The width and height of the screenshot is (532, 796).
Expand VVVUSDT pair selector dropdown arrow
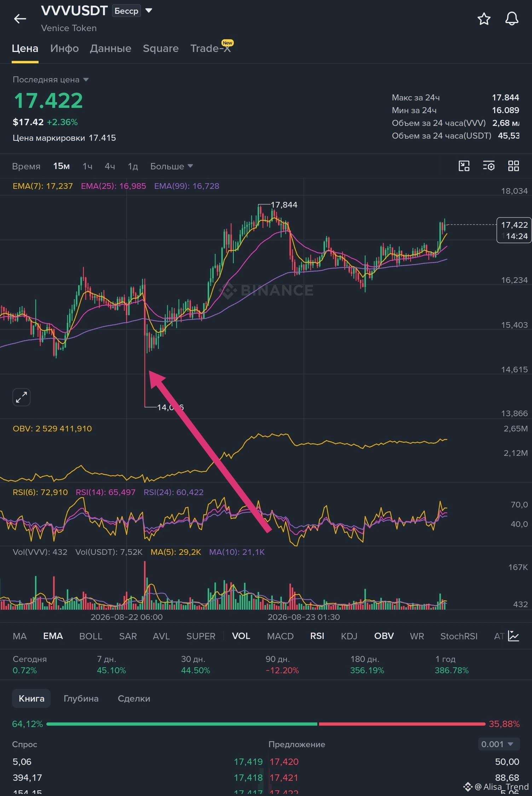point(149,11)
